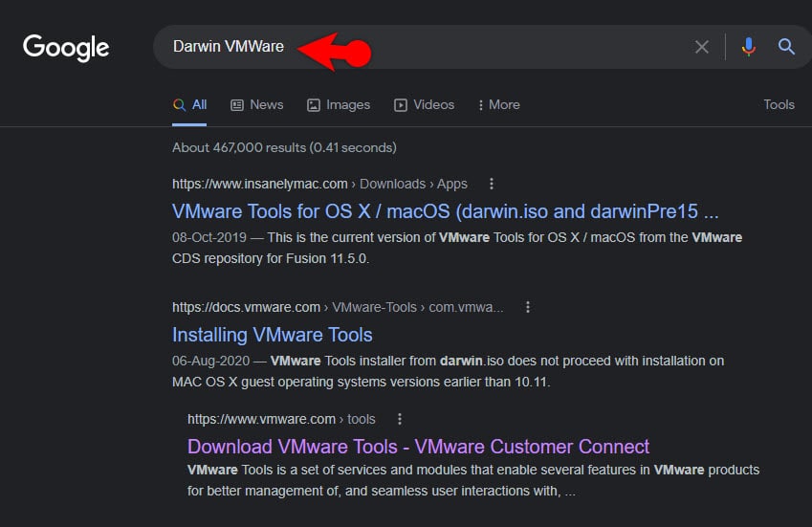Click the https://www.vmware.com › tools URL
Viewport: 812px width, 527px height.
pos(281,419)
